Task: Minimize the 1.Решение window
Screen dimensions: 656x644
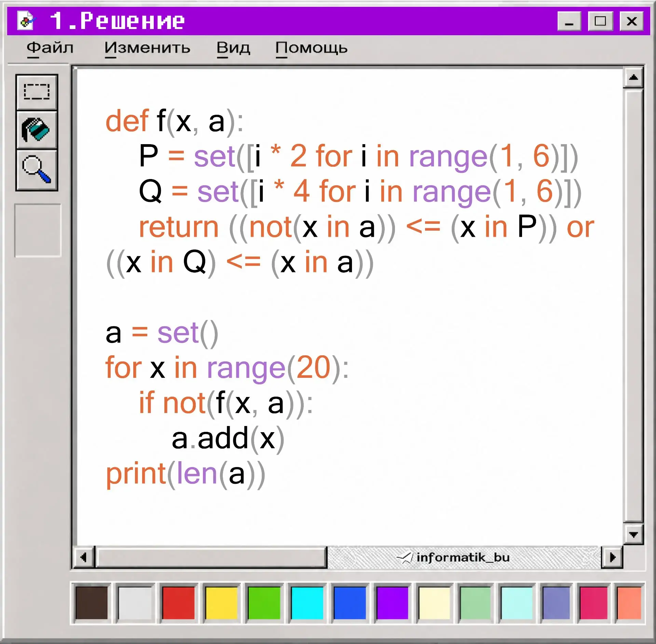Action: tap(569, 21)
